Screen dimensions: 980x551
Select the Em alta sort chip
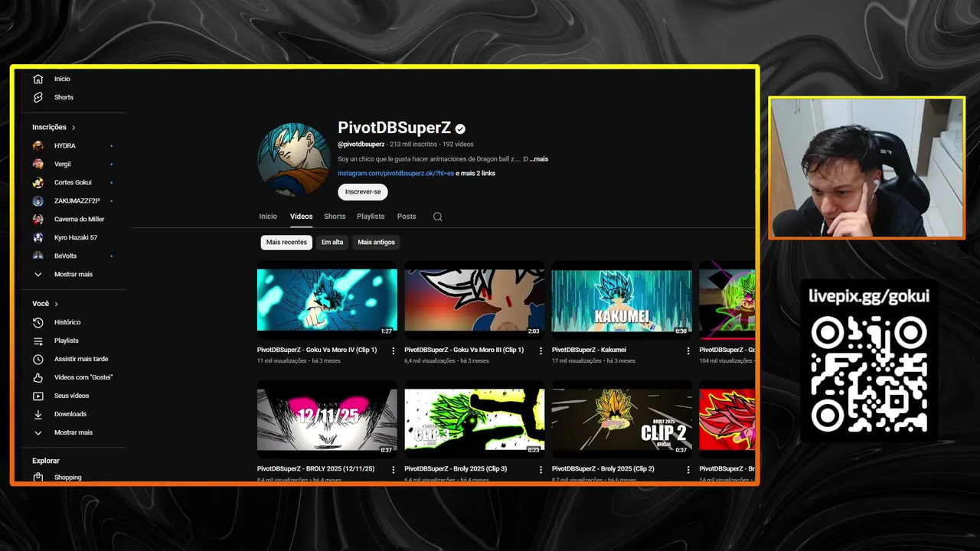point(332,242)
